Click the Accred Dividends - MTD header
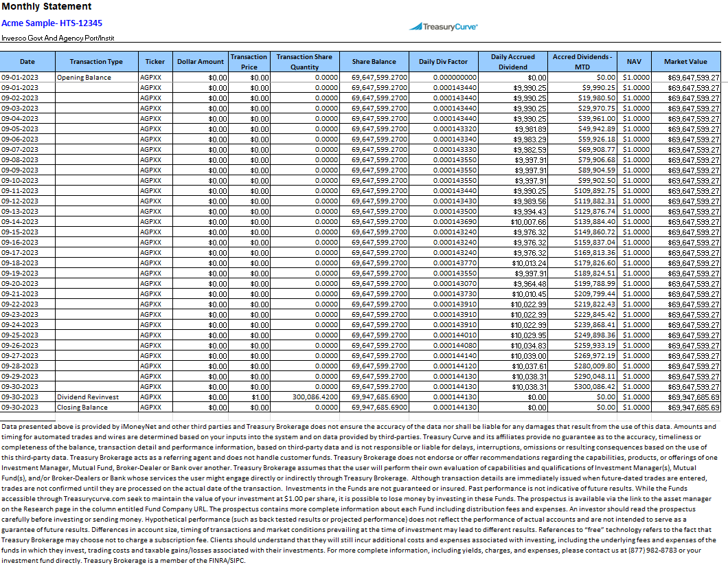 [582, 62]
